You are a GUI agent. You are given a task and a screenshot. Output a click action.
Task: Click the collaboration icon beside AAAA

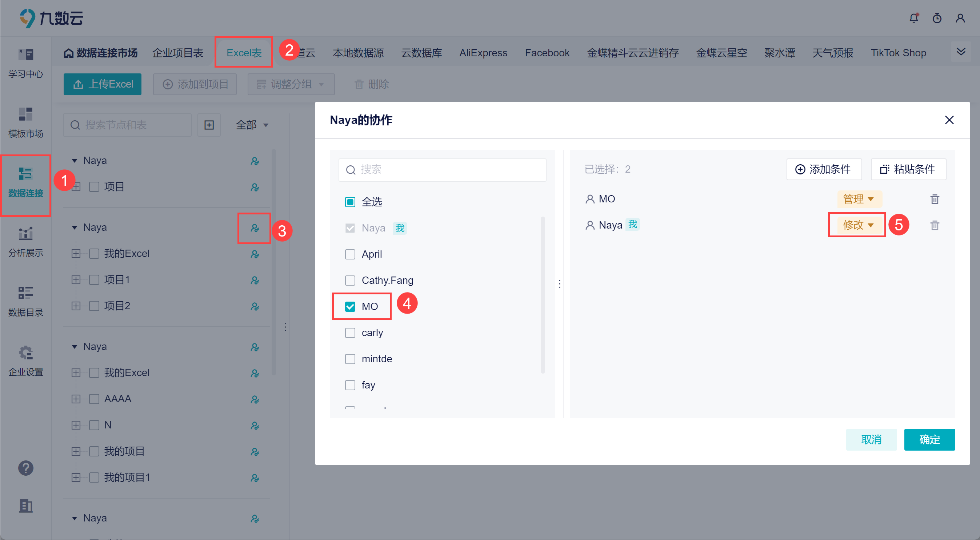[x=255, y=399]
